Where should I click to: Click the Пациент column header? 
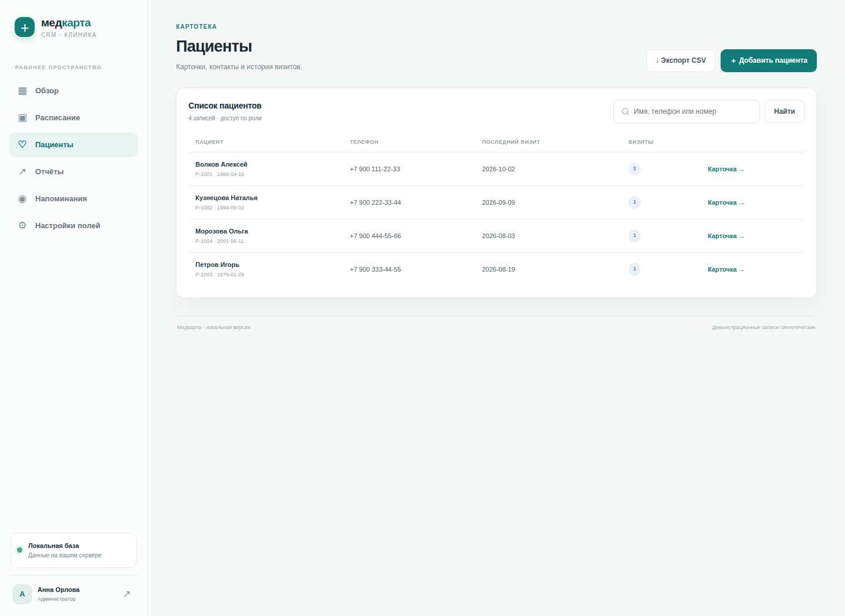209,142
